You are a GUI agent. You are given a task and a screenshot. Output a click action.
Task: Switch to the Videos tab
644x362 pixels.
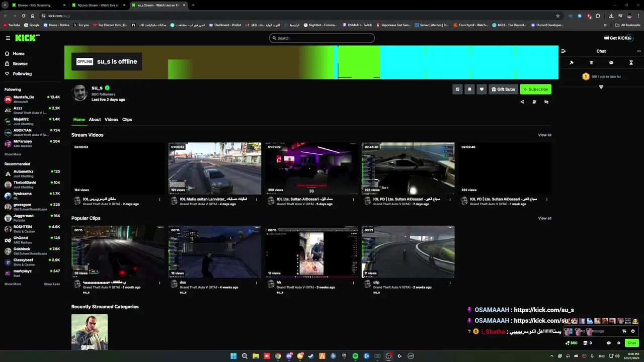(111, 120)
